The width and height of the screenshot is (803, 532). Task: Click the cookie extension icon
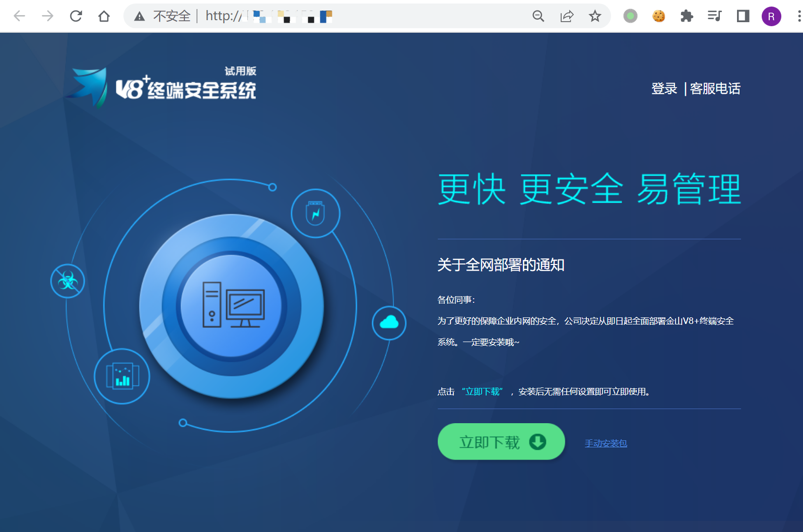[658, 16]
